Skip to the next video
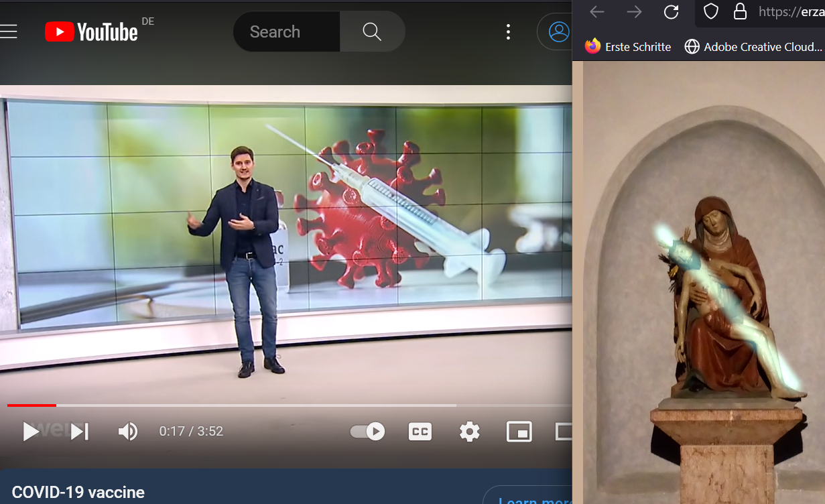The height and width of the screenshot is (504, 825). click(79, 432)
